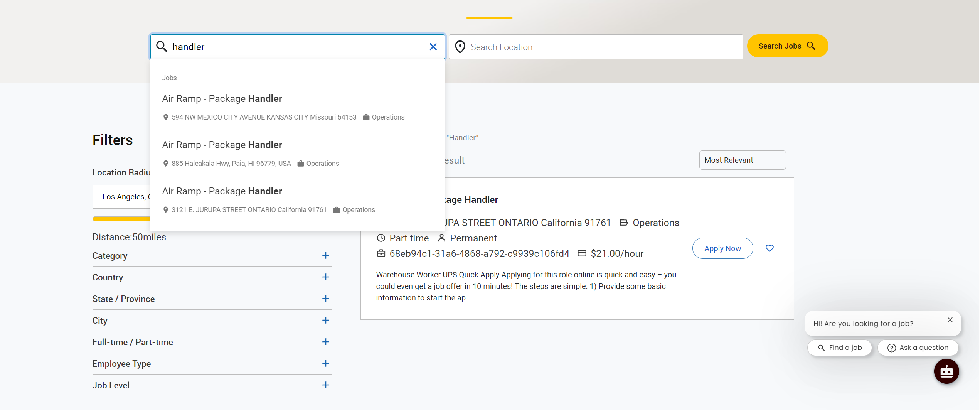
Task: Click the Ask a question chat button
Action: click(x=918, y=348)
